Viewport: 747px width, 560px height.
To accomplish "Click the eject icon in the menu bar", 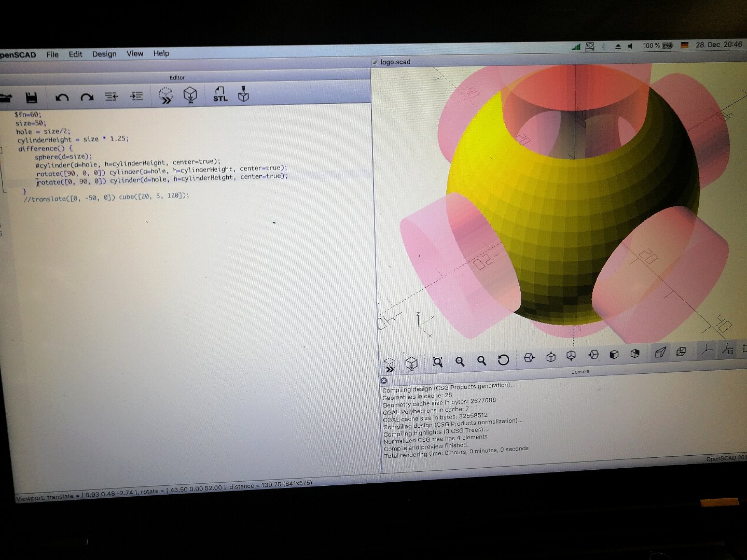I will (x=618, y=46).
